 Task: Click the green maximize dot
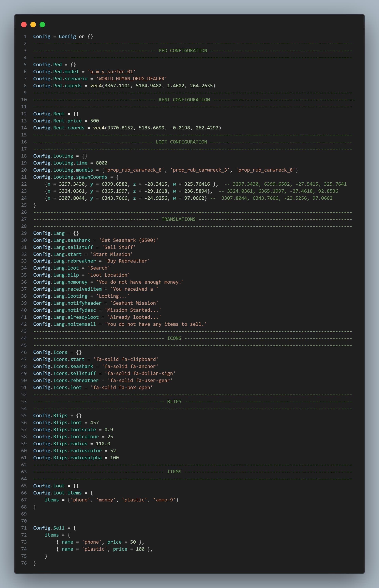(42, 25)
